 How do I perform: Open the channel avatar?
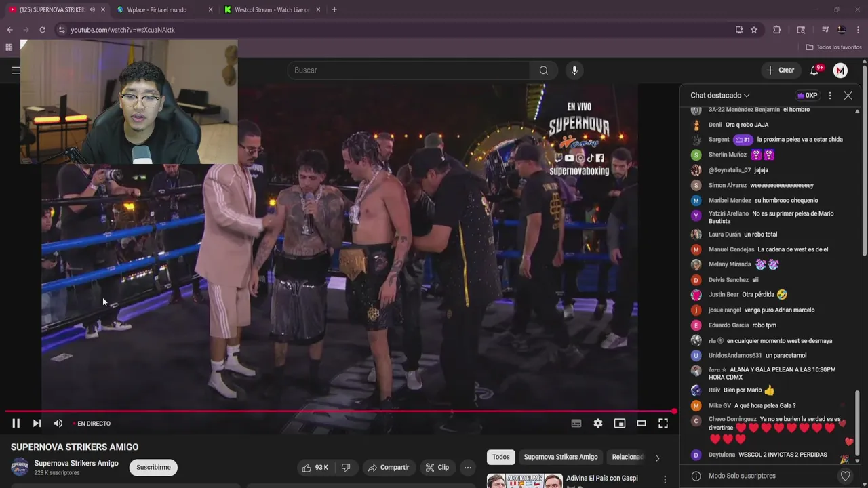tap(20, 467)
